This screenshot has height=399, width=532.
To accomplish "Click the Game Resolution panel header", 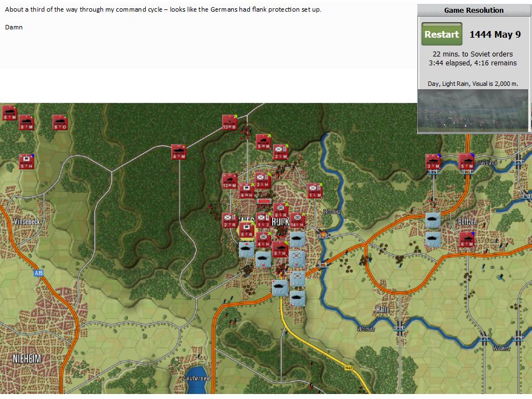I will click(474, 10).
